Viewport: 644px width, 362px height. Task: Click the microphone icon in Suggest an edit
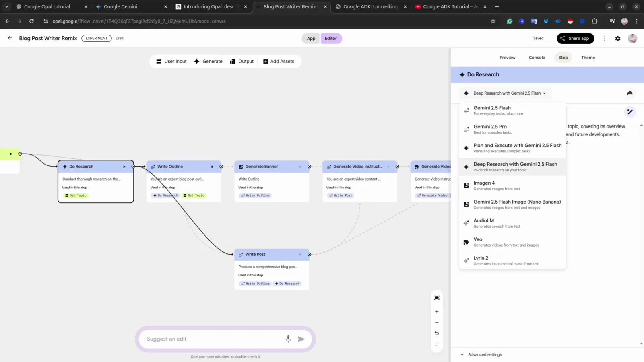288,339
